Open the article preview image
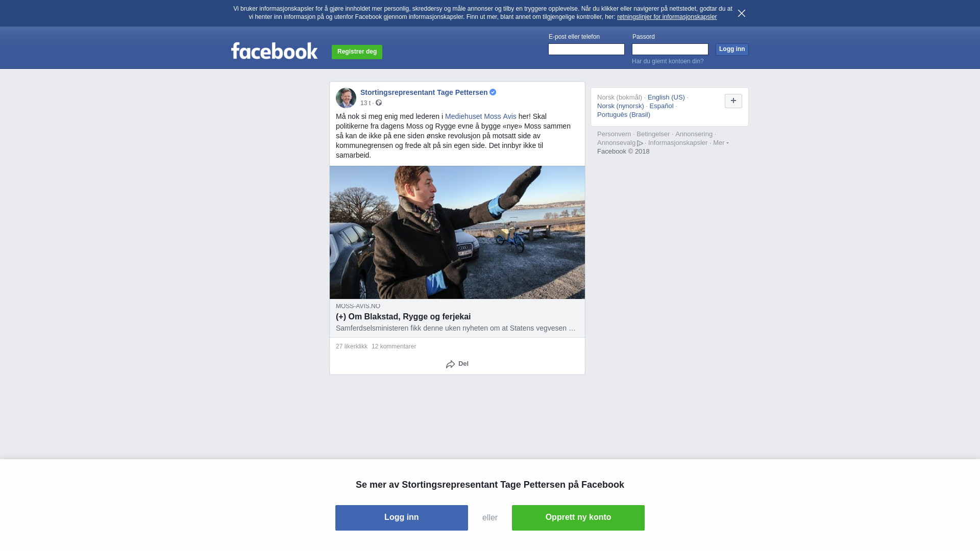The width and height of the screenshot is (980, 551). [457, 232]
